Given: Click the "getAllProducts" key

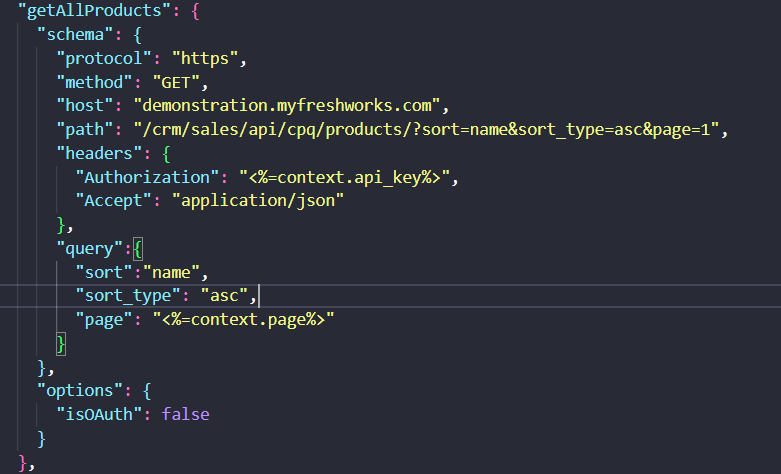Looking at the screenshot, I should tap(94, 10).
